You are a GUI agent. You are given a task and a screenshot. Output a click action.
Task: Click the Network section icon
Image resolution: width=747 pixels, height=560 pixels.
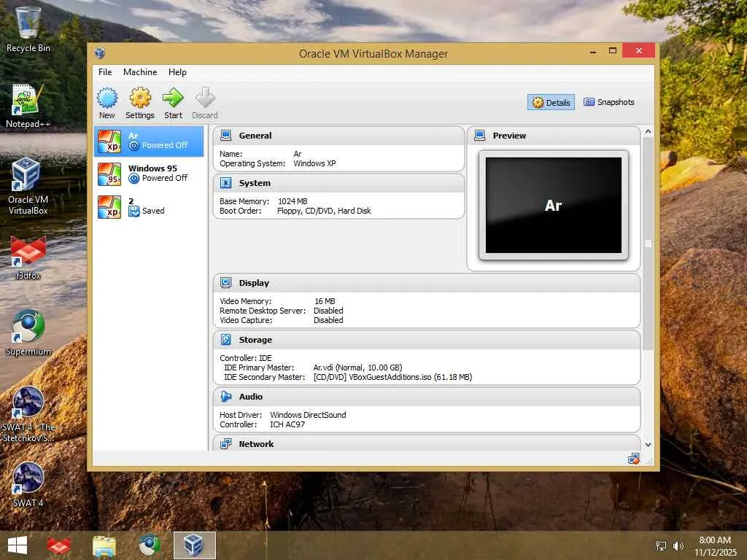coord(226,444)
